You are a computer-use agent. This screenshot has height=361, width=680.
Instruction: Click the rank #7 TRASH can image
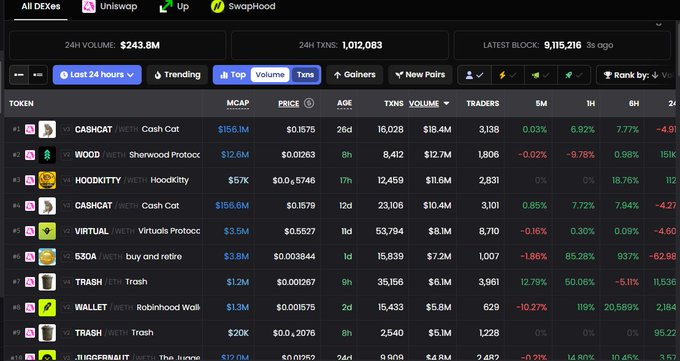click(x=47, y=282)
